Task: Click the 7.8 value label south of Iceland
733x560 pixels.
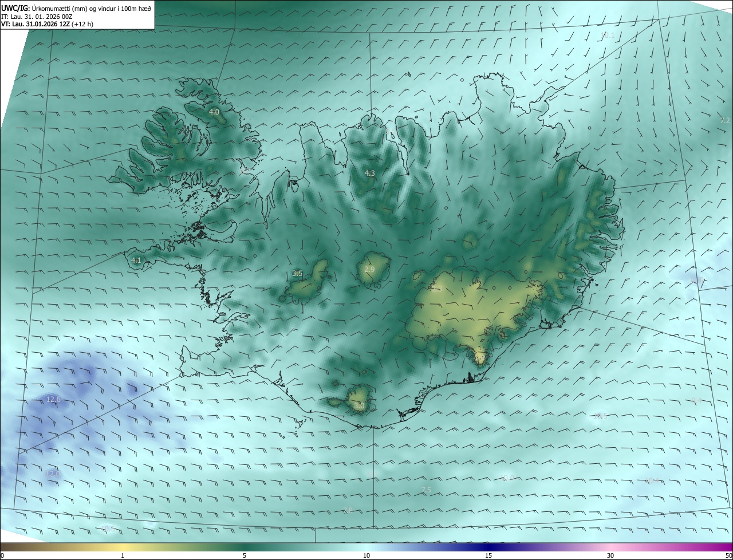Action: pyautogui.click(x=348, y=510)
